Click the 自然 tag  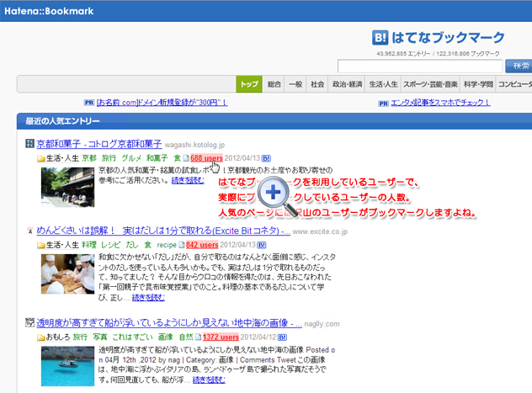point(186,337)
